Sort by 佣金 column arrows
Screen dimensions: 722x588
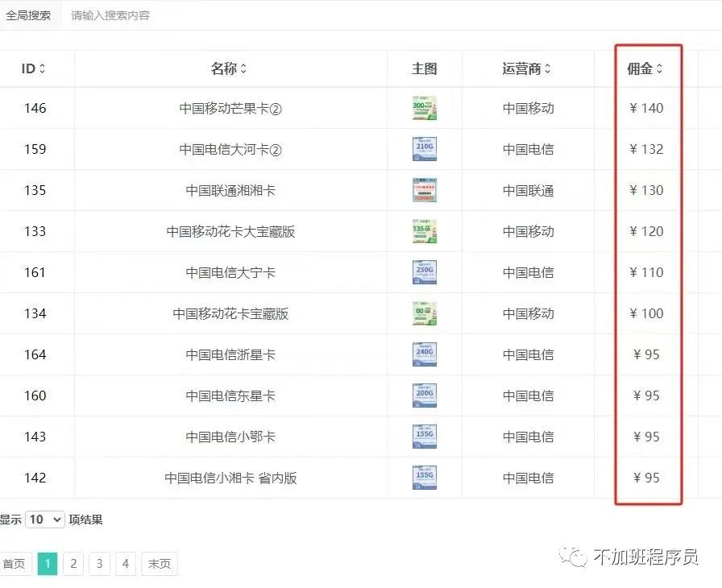[659, 68]
